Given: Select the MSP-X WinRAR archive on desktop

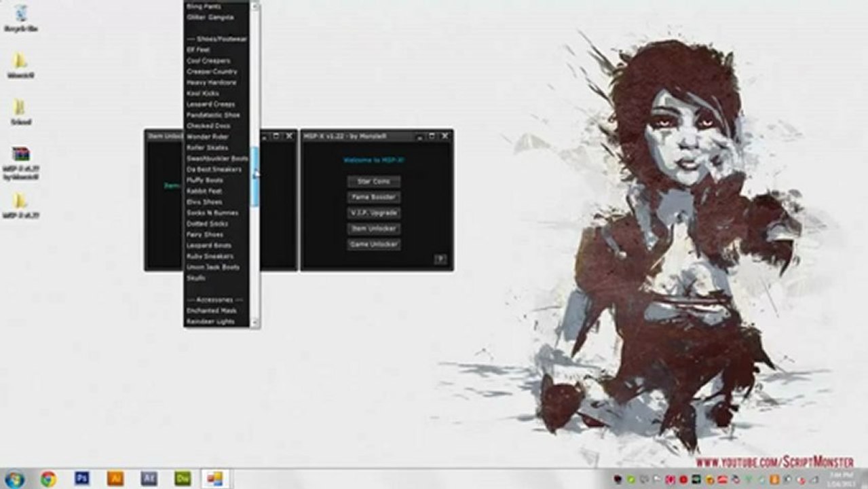Looking at the screenshot, I should pos(20,163).
